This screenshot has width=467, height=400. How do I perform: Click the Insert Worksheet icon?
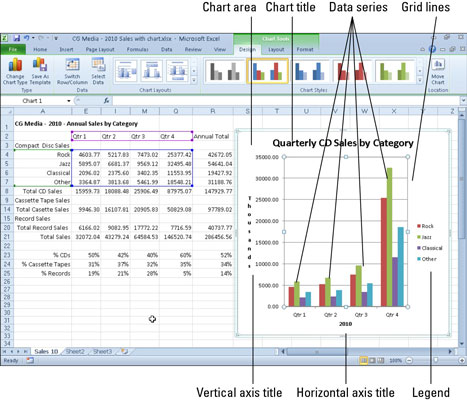[125, 351]
